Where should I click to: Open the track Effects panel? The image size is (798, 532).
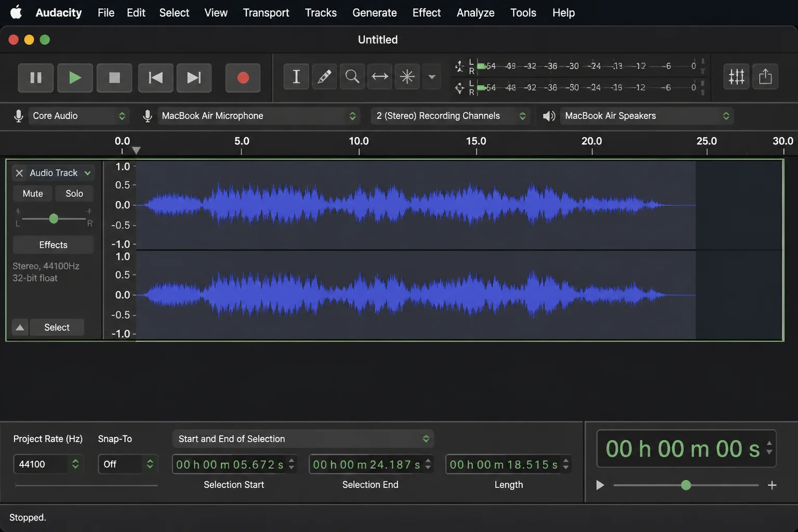coord(53,245)
